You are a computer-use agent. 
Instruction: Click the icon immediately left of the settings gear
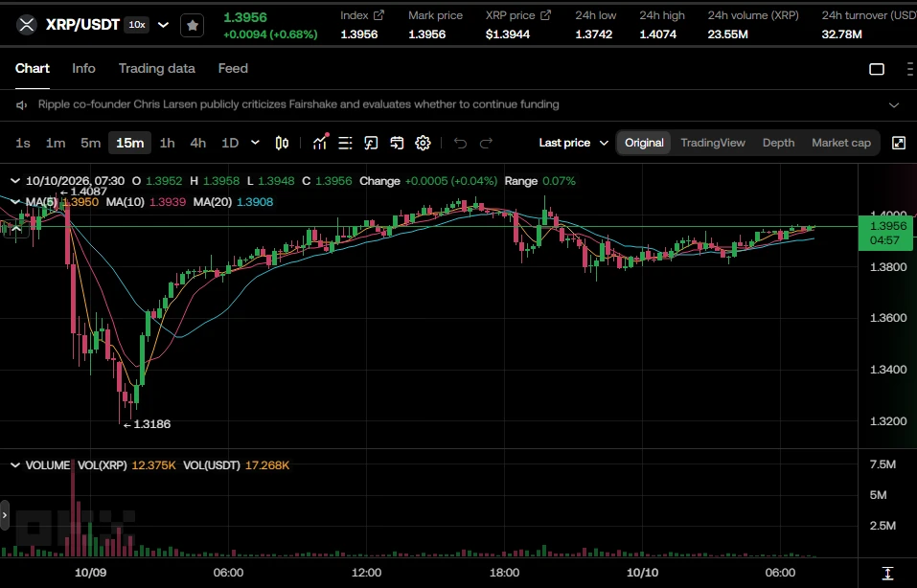[x=397, y=143]
